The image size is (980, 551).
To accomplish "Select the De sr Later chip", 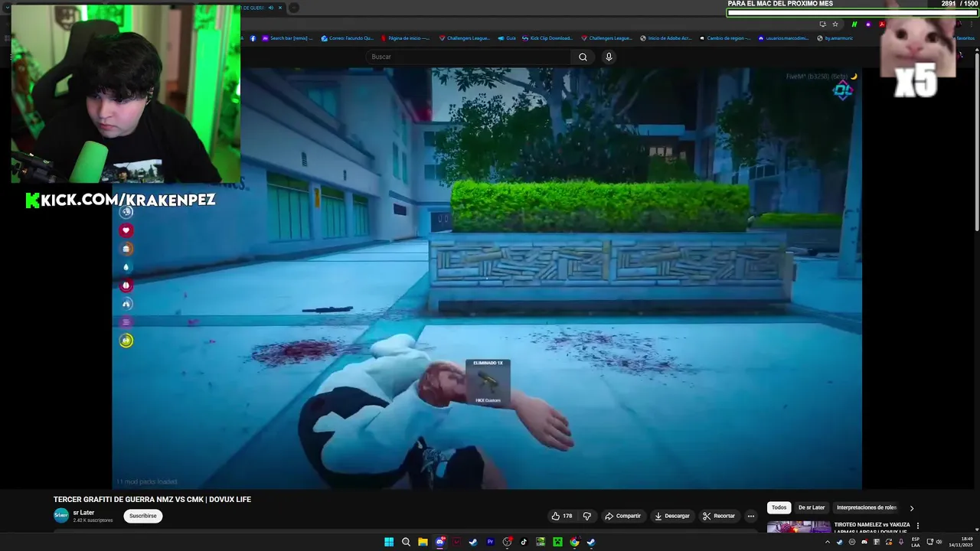I will pyautogui.click(x=812, y=507).
